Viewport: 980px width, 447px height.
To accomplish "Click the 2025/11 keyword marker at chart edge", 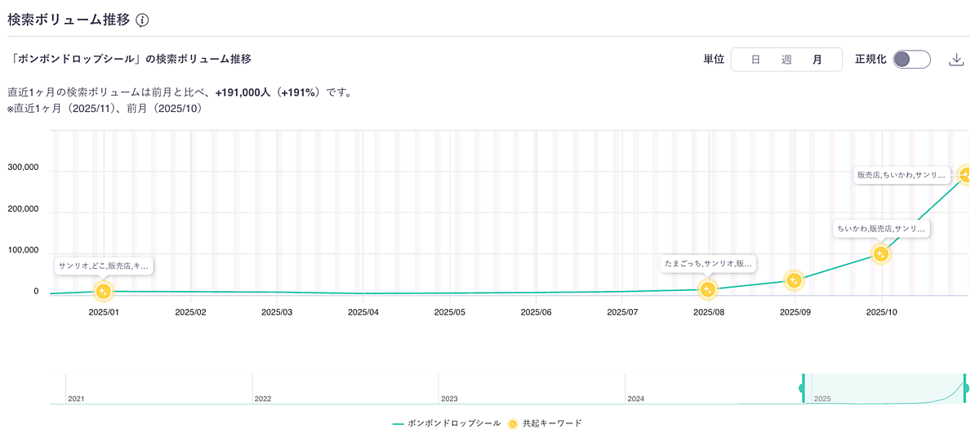I will pyautogui.click(x=966, y=174).
